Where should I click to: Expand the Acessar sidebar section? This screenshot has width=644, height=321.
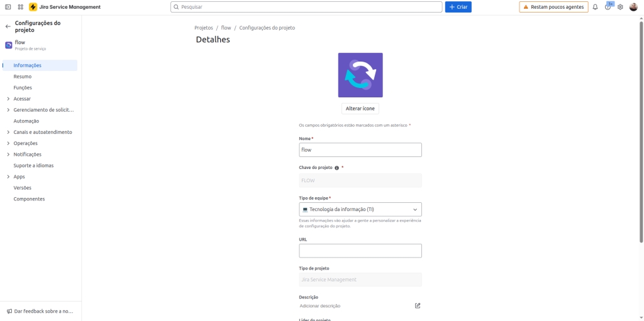pyautogui.click(x=8, y=99)
